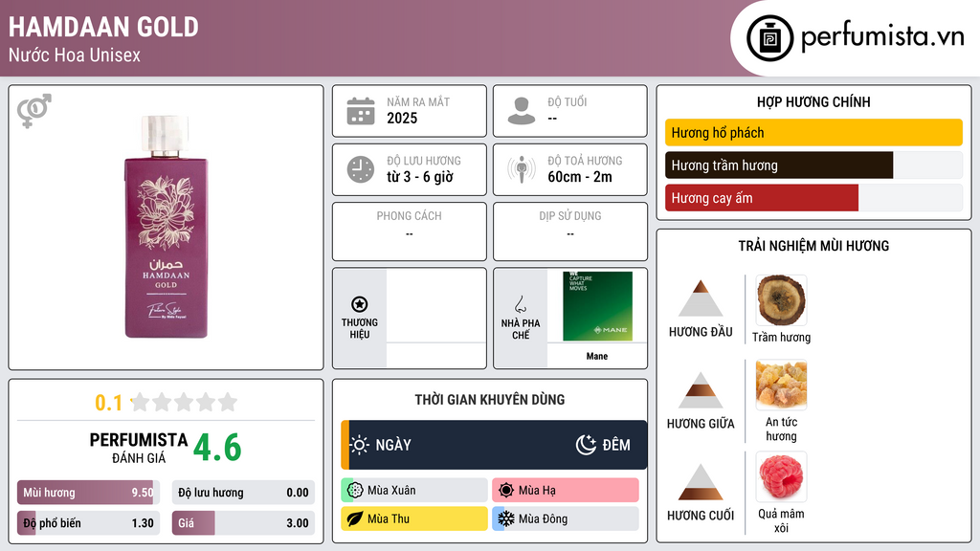
Task: Click the sillage figure icon beside Độ toả hương
Action: click(522, 169)
